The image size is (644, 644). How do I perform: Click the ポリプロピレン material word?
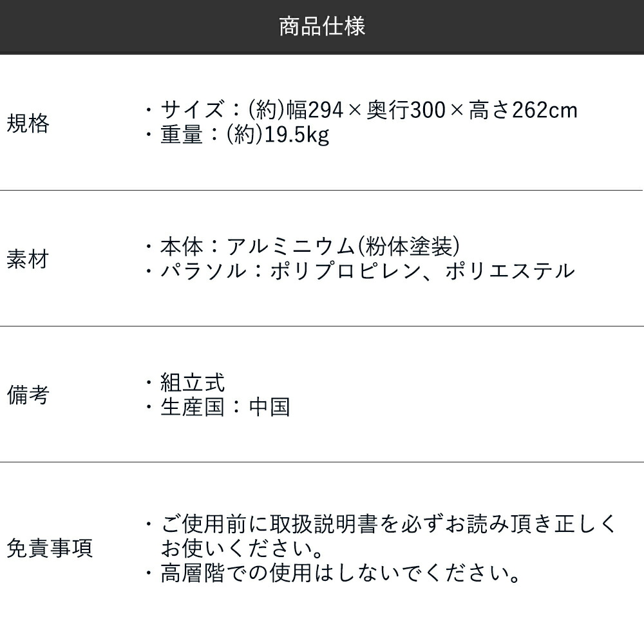(x=345, y=271)
